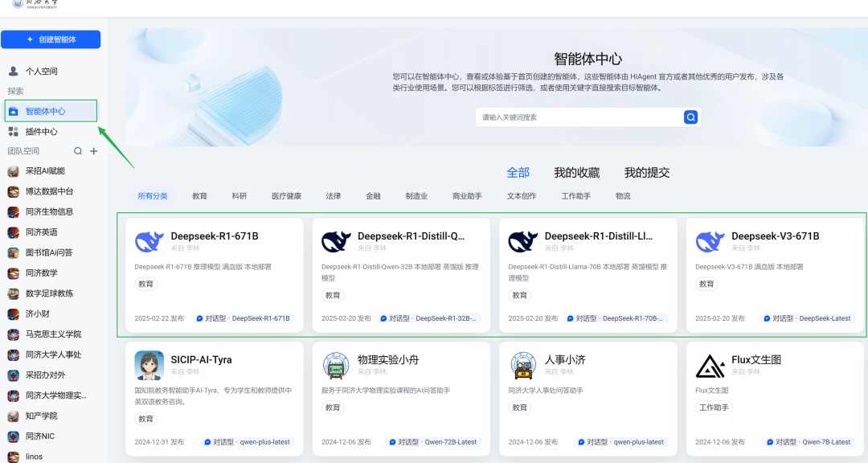Filter by the 科研 category
Viewport: 868px width, 463px height.
(x=240, y=196)
